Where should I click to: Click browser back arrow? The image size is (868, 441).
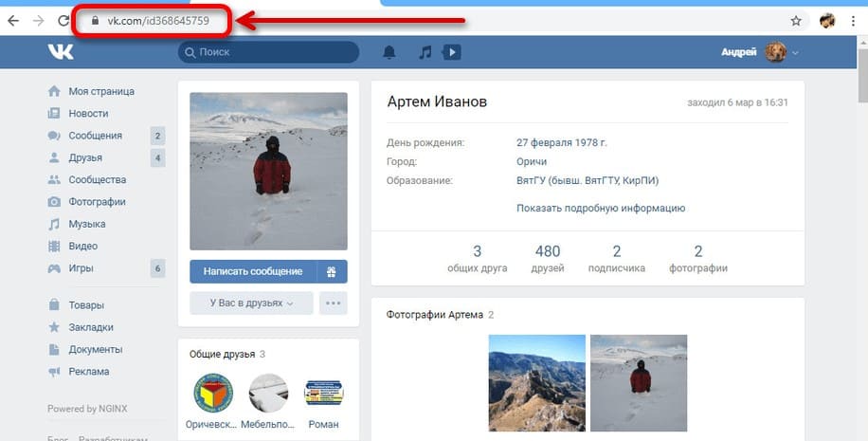(13, 21)
